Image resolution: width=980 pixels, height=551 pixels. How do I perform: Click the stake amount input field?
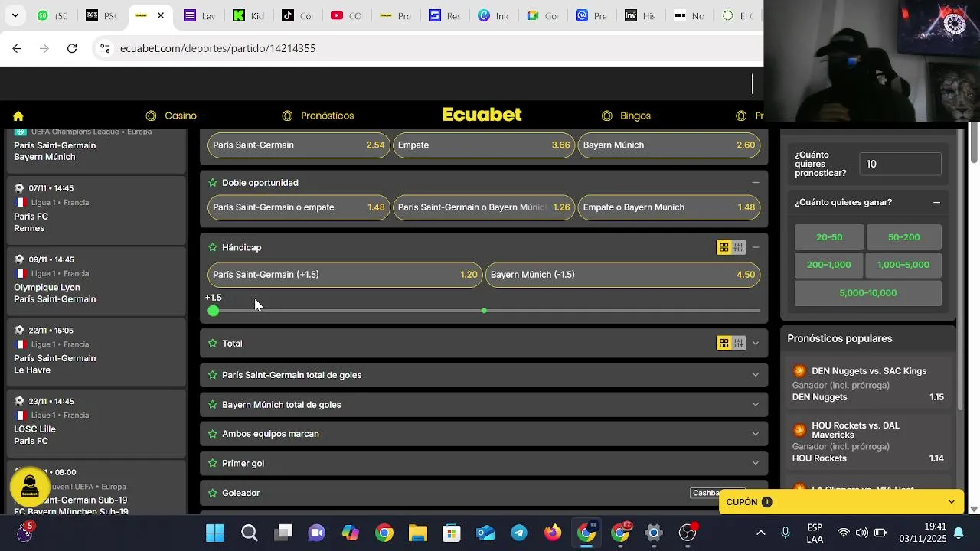(x=900, y=164)
